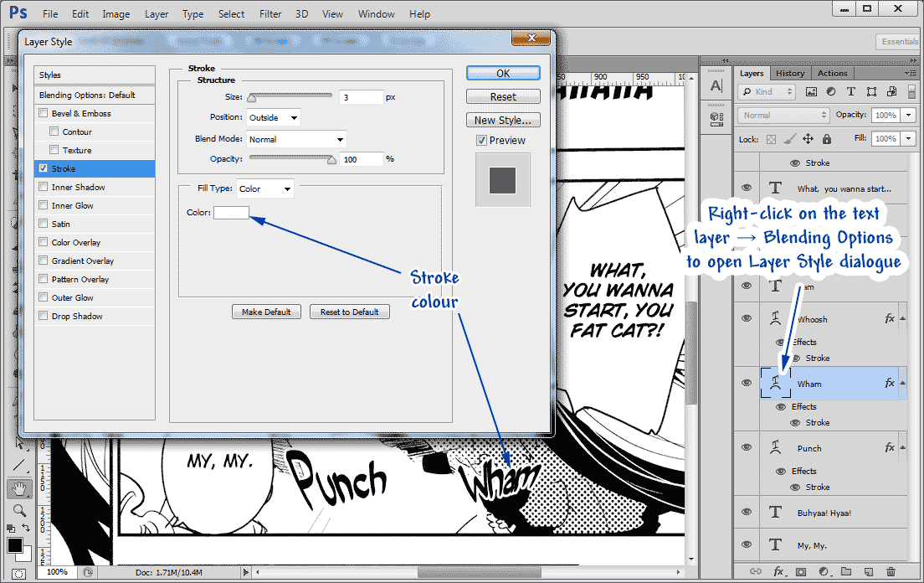
Task: Hide the Wham layer
Action: click(x=747, y=383)
